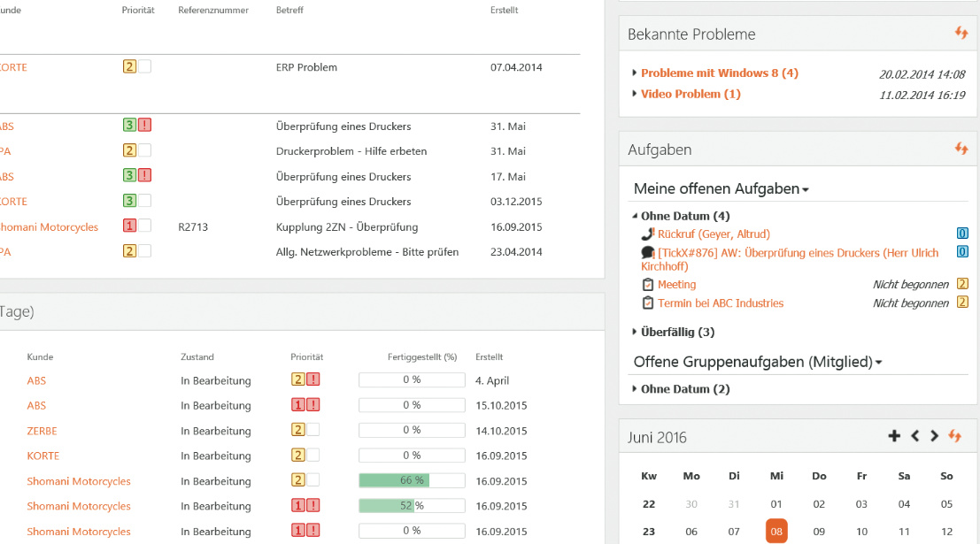Select day 08 in the June calendar

pos(776,532)
